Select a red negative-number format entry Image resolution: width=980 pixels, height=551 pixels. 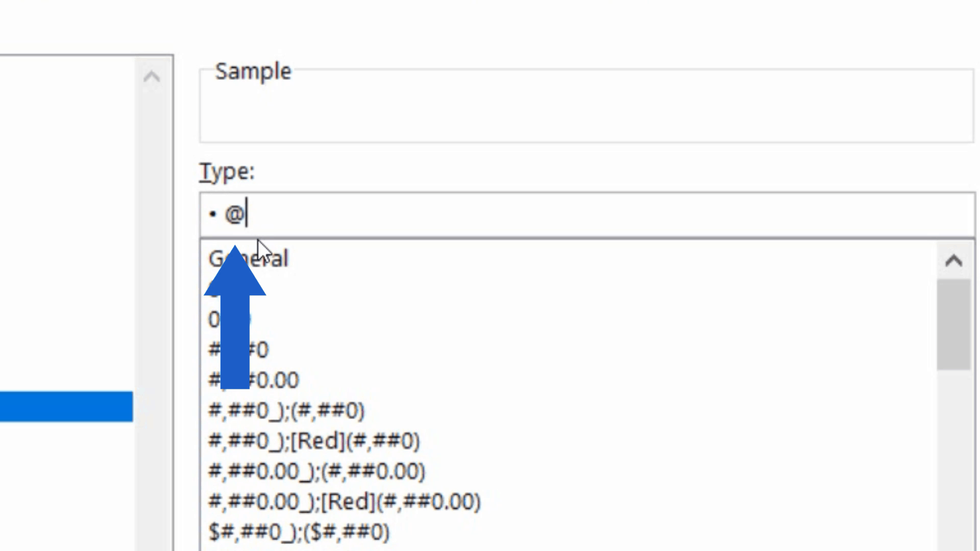pos(313,441)
